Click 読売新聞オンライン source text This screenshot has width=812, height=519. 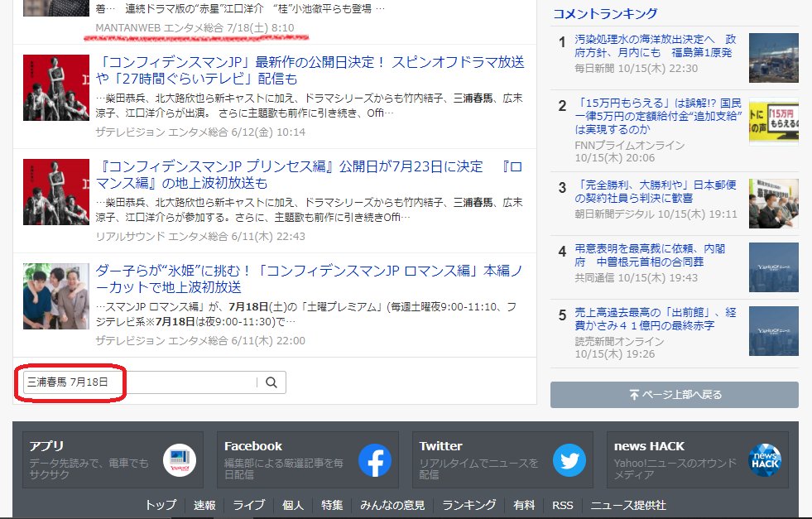click(619, 341)
